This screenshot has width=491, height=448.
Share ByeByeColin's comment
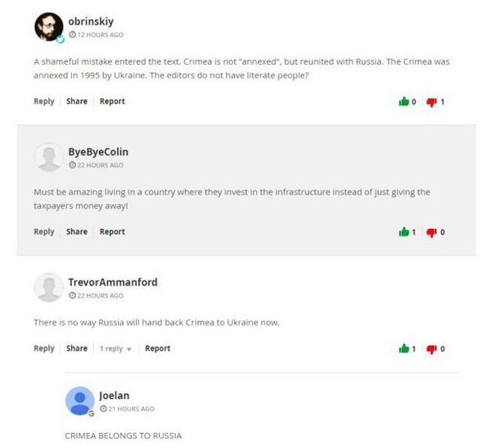pyautogui.click(x=77, y=232)
